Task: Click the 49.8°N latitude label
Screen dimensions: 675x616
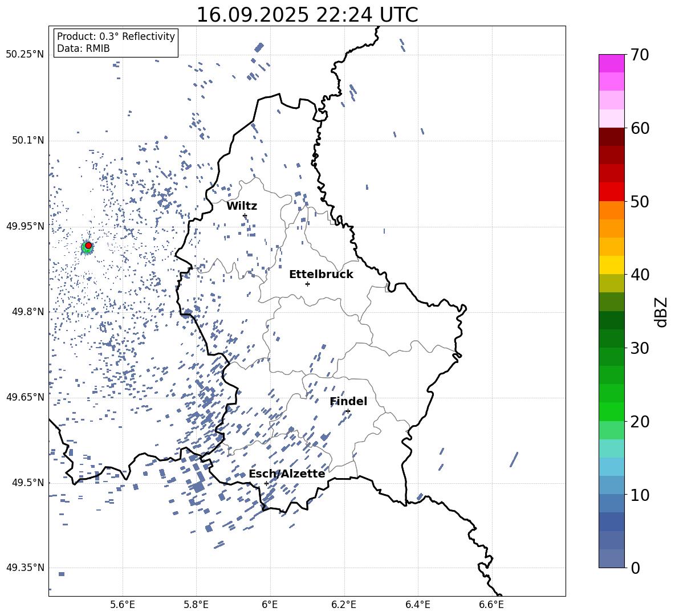Action: coord(28,312)
